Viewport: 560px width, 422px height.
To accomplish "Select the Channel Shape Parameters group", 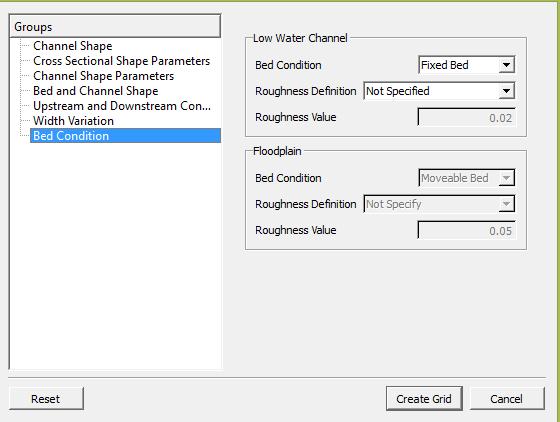I will 104,76.
